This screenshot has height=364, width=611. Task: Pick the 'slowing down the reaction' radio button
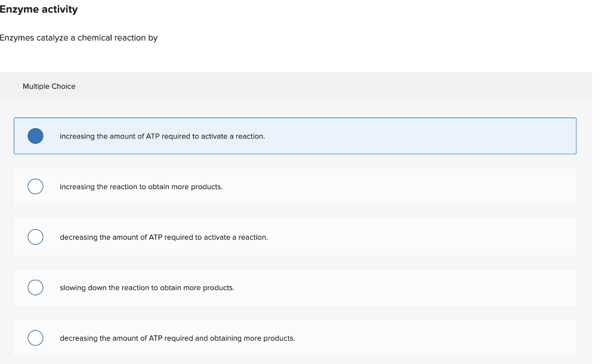[36, 288]
